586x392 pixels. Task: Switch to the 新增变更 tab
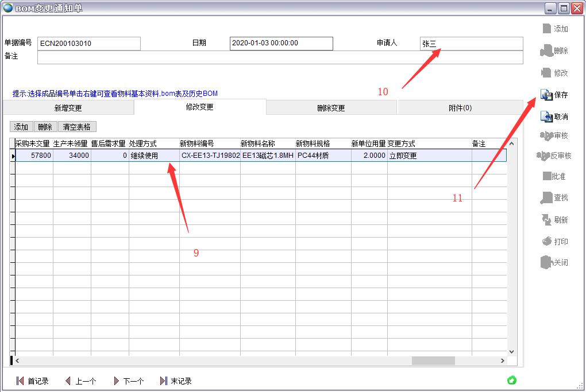coord(68,108)
